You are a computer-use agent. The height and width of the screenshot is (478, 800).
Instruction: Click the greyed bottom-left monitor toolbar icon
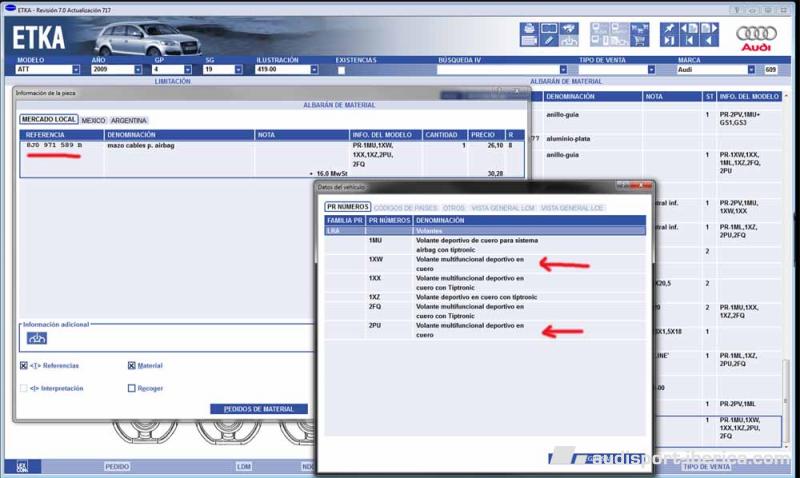599,41
